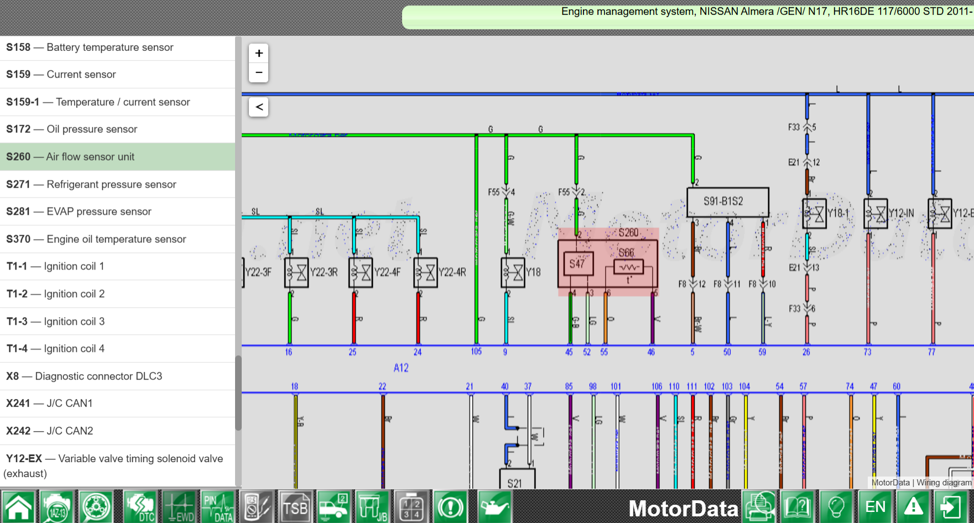Click the A12 module label
Screen dimensions: 974x523
click(401, 368)
